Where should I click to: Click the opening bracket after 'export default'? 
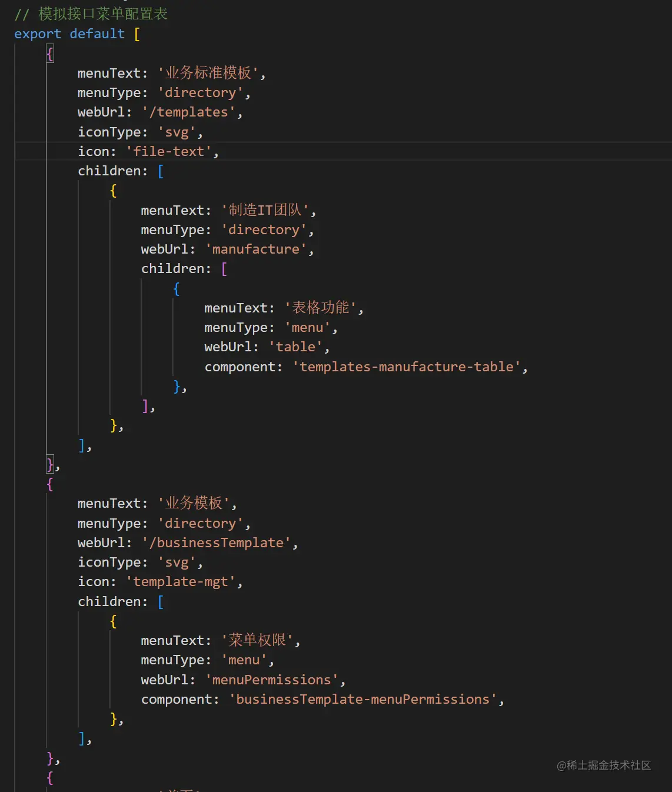[x=137, y=34]
